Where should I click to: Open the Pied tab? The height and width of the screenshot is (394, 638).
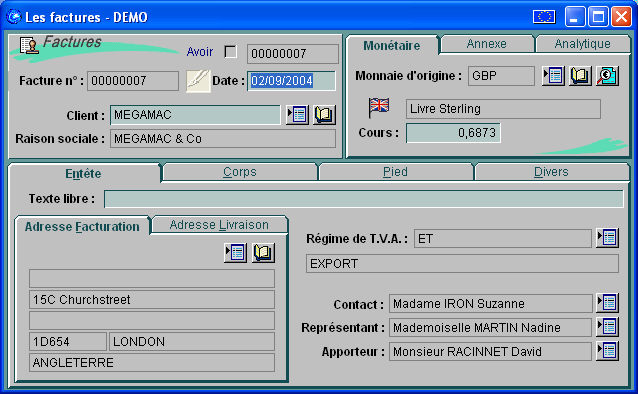395,172
